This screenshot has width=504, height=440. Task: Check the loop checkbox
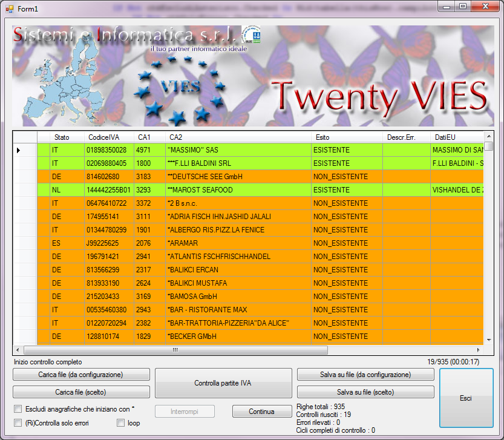[x=120, y=422]
